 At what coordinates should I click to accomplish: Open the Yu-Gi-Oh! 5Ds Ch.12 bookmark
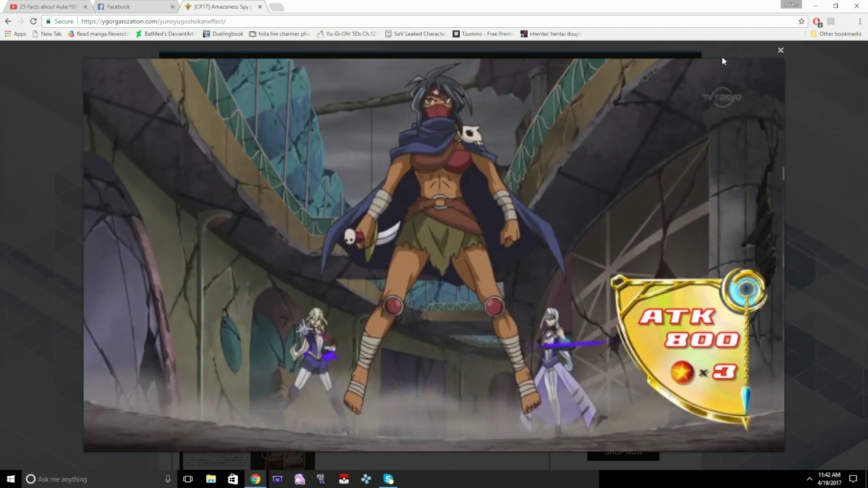347,34
